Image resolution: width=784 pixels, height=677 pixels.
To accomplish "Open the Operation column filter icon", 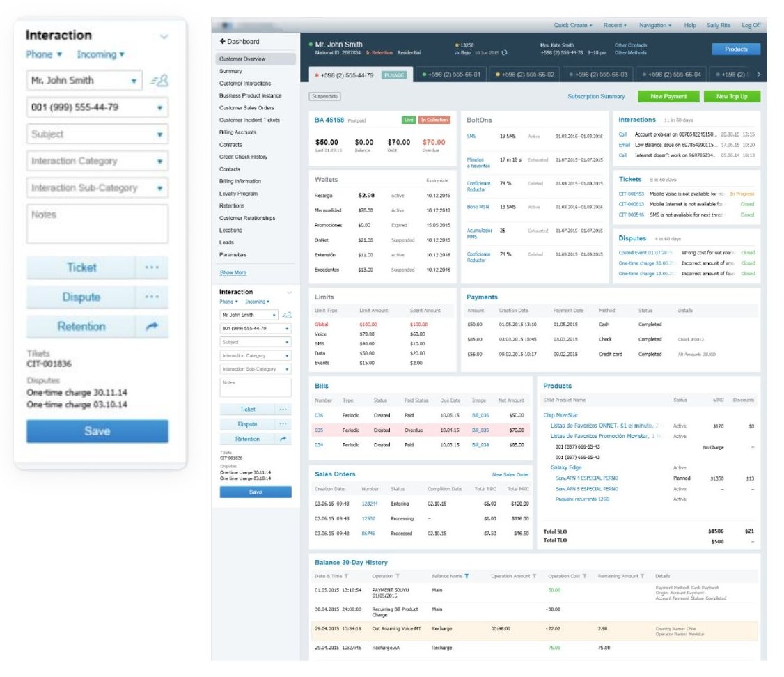I will click(398, 576).
